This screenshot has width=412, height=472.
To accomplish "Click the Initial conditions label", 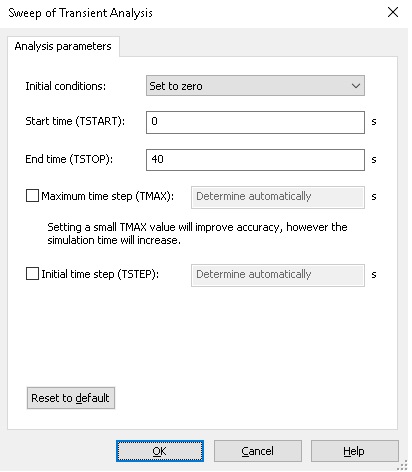I will [66, 86].
